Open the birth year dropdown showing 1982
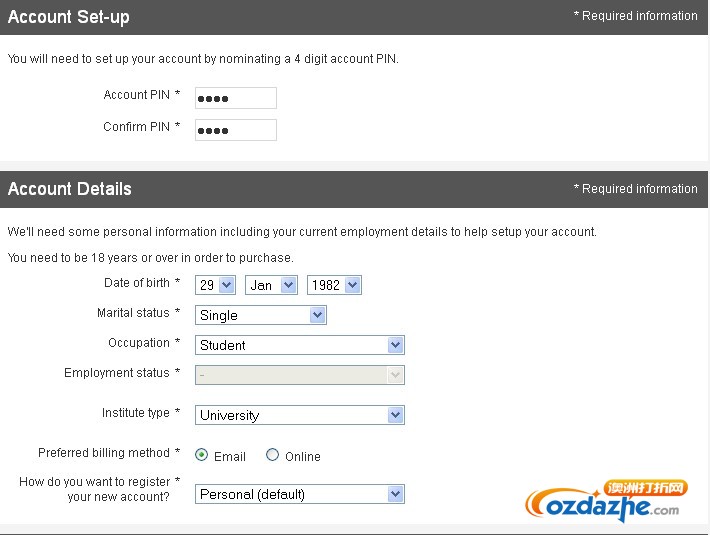 click(334, 285)
